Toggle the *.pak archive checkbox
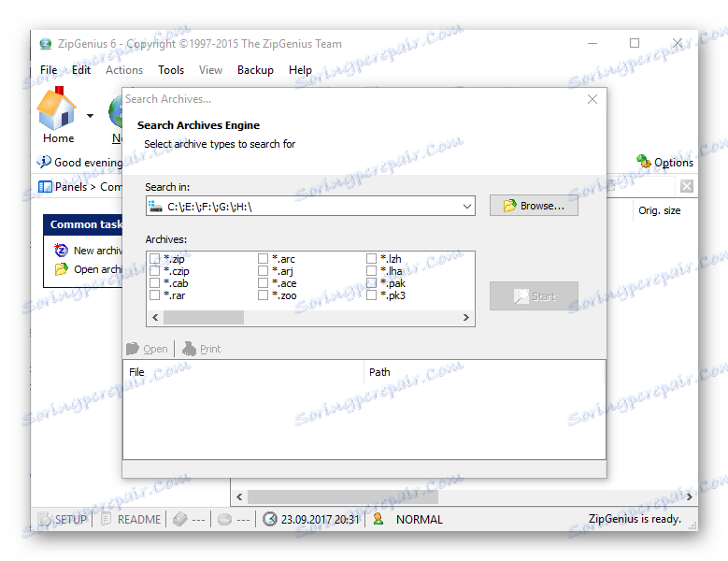 coord(371,282)
